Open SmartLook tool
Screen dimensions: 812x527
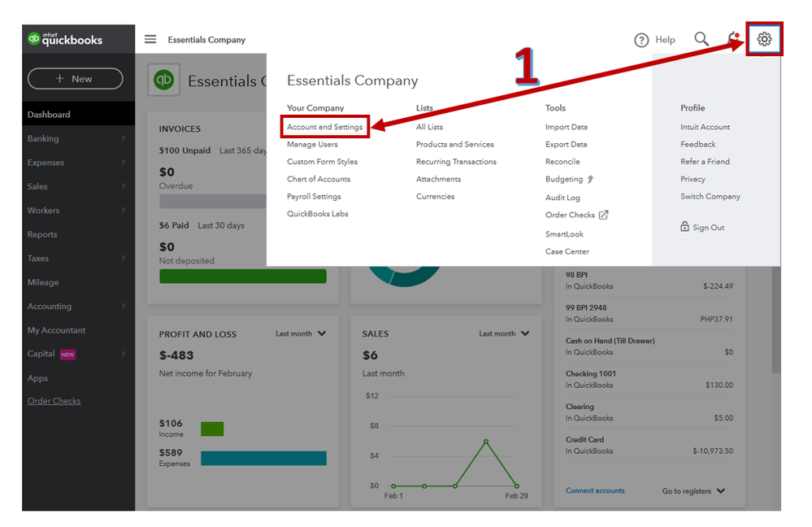(564, 234)
